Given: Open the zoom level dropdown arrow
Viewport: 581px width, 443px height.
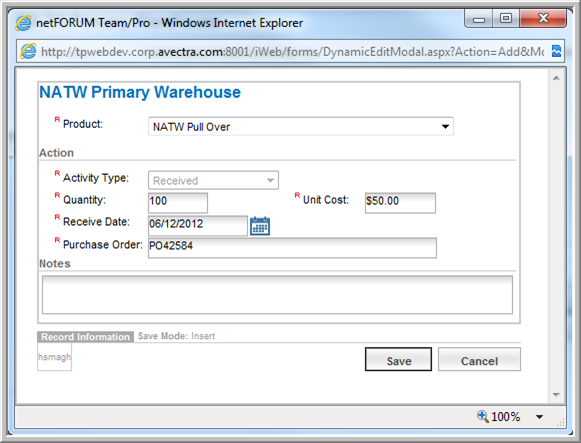Looking at the screenshot, I should click(540, 417).
